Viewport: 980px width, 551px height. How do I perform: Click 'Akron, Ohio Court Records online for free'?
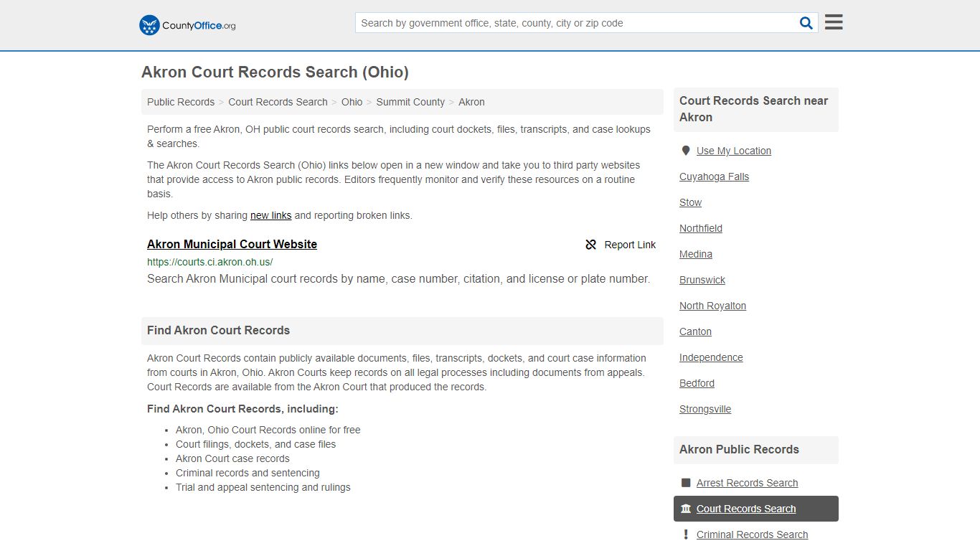click(x=268, y=430)
